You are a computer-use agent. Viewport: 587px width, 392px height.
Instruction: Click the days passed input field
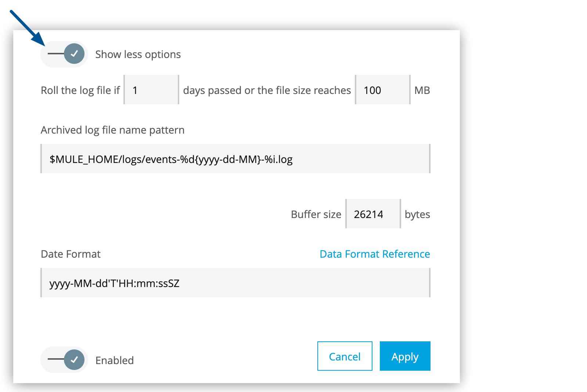[151, 90]
